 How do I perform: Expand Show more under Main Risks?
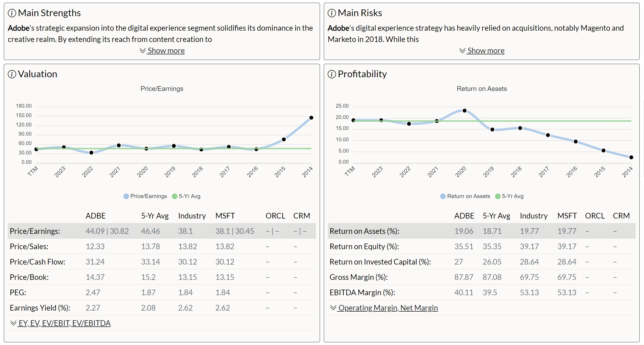pyautogui.click(x=482, y=51)
